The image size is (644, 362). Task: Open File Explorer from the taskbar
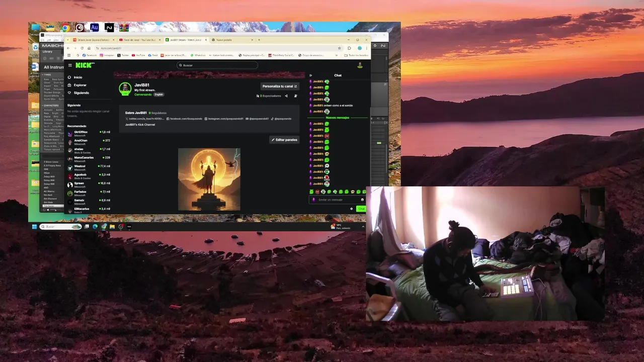coord(112,227)
